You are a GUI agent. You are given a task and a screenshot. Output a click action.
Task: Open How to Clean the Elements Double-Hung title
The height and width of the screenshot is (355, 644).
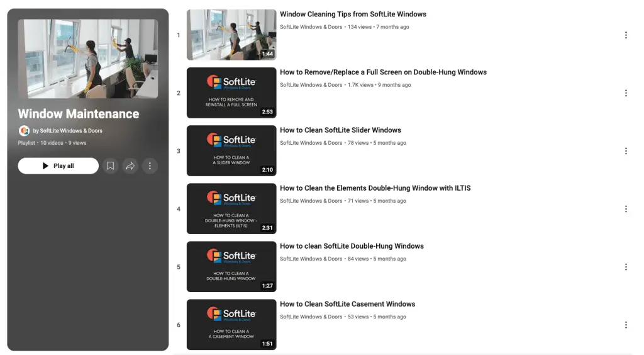tap(375, 188)
